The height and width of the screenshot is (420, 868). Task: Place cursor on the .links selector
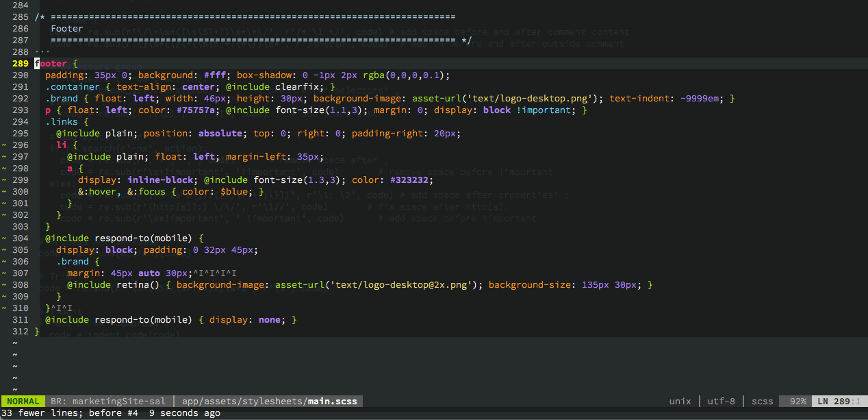point(62,122)
